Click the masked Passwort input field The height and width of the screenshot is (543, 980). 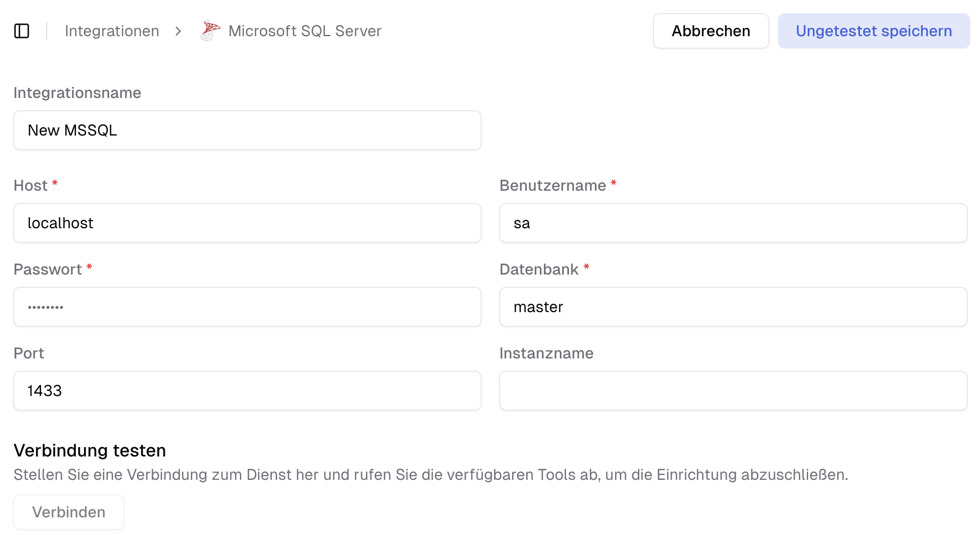pyautogui.click(x=246, y=306)
